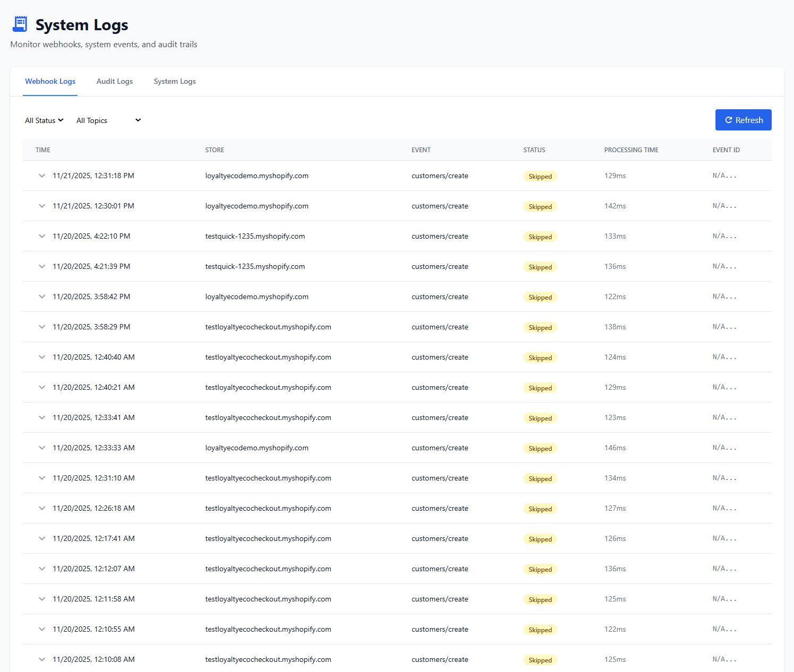Click testquick-1235.myshopify.com store name
Screen dimensions: 794x672
(x=255, y=236)
